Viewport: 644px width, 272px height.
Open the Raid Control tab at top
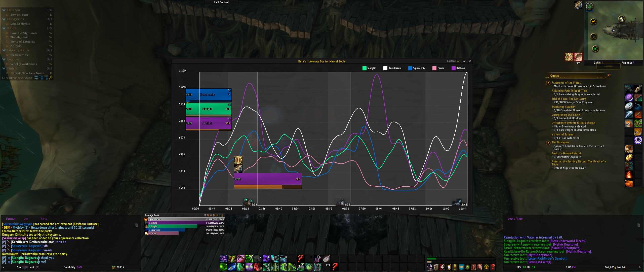221,2
